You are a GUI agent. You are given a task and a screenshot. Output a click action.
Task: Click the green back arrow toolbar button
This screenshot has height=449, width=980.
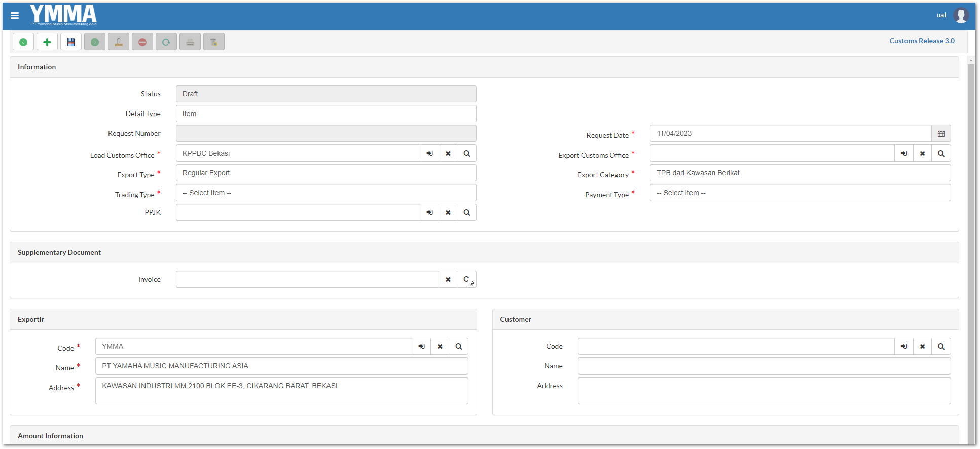23,42
